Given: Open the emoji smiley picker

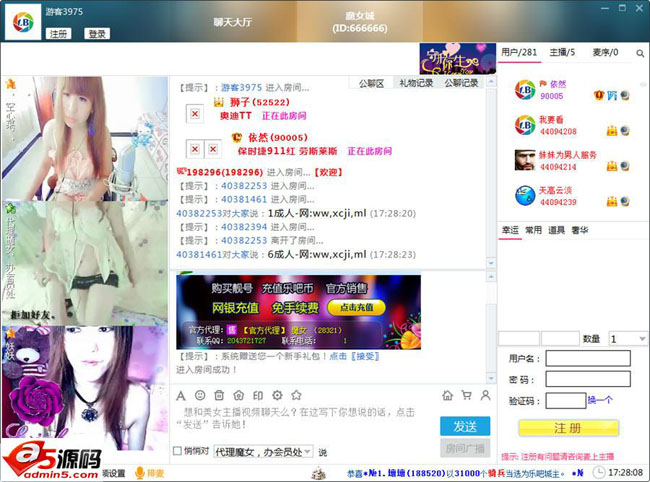Looking at the screenshot, I should click(200, 395).
